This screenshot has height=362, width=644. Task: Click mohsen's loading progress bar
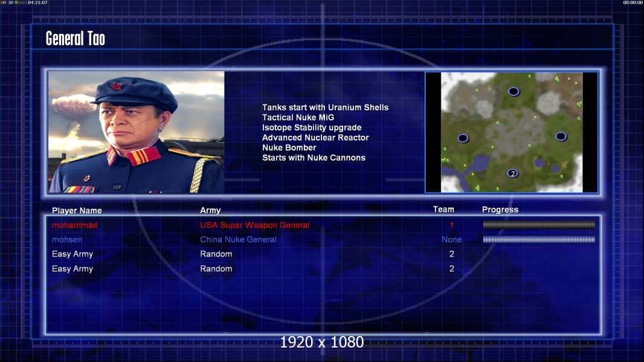tap(539, 240)
